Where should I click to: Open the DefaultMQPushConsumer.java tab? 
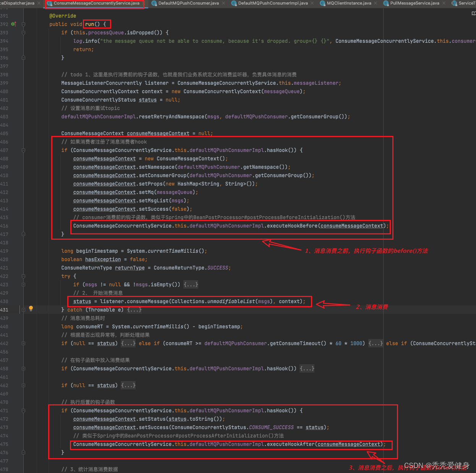point(189,3)
